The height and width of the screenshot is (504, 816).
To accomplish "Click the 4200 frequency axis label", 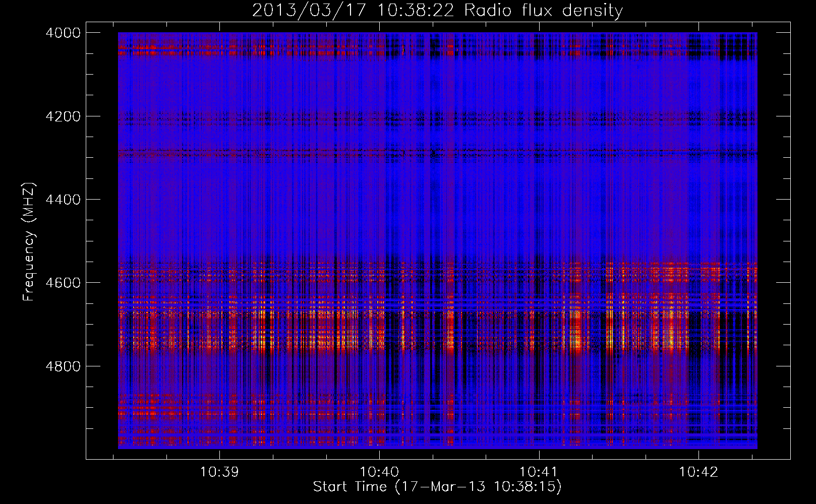I will pos(63,116).
